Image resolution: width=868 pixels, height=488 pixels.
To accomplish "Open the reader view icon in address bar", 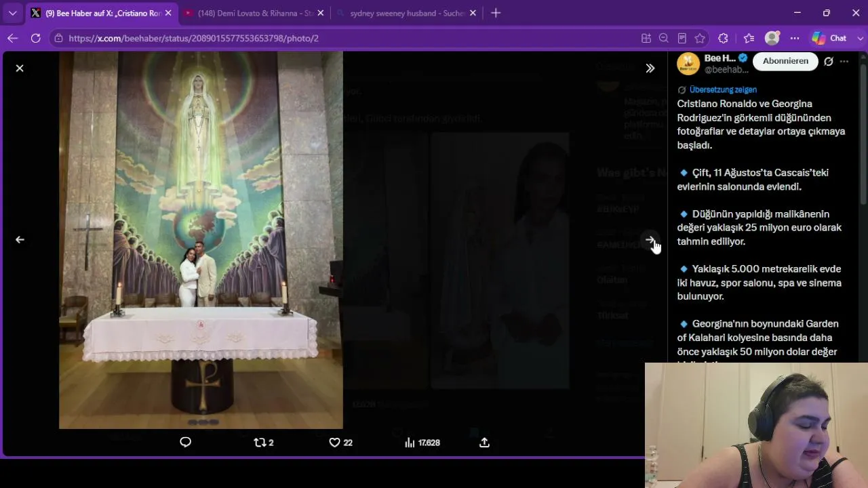I will coord(682,38).
